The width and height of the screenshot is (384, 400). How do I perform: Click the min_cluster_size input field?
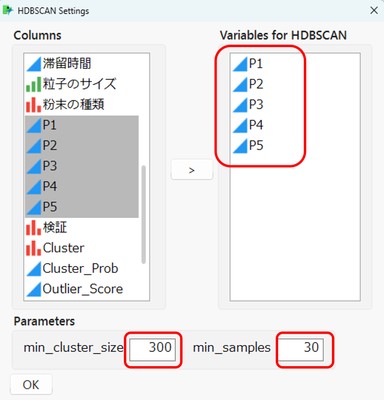click(153, 350)
